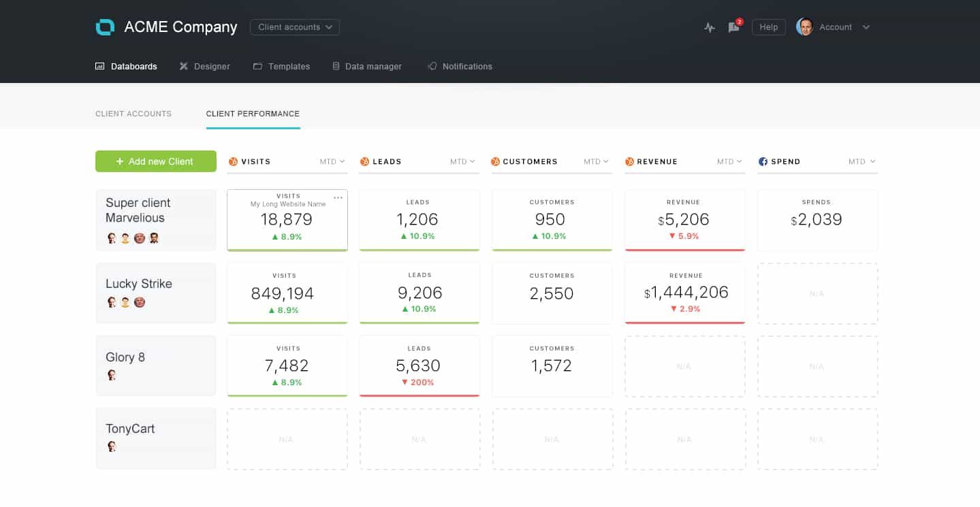Click the Data manager database icon
The image size is (980, 507).
coord(336,67)
